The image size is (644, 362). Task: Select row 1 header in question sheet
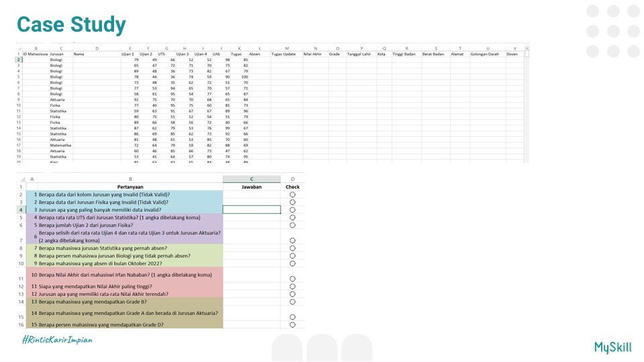point(21,187)
